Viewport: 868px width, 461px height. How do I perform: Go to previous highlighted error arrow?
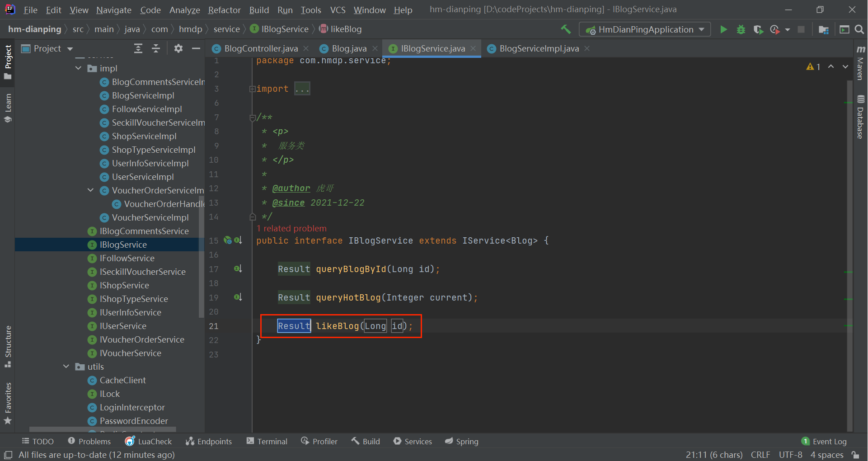tap(830, 66)
